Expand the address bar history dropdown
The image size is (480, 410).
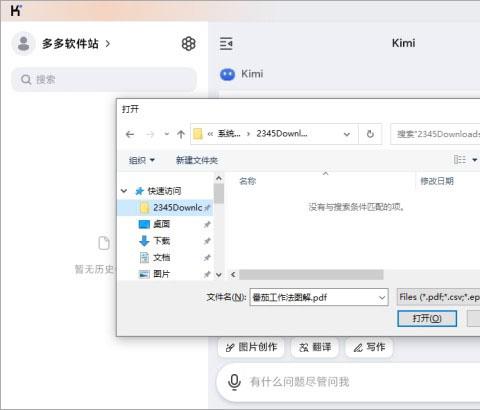pos(347,134)
